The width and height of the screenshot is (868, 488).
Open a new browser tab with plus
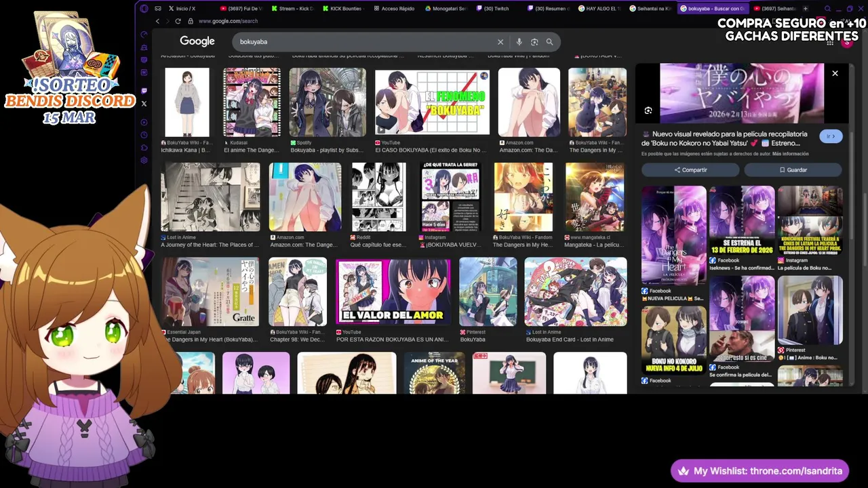pyautogui.click(x=805, y=8)
